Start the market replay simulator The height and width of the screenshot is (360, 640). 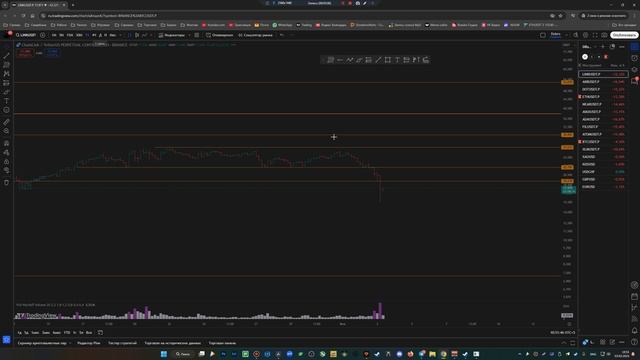click(x=256, y=35)
